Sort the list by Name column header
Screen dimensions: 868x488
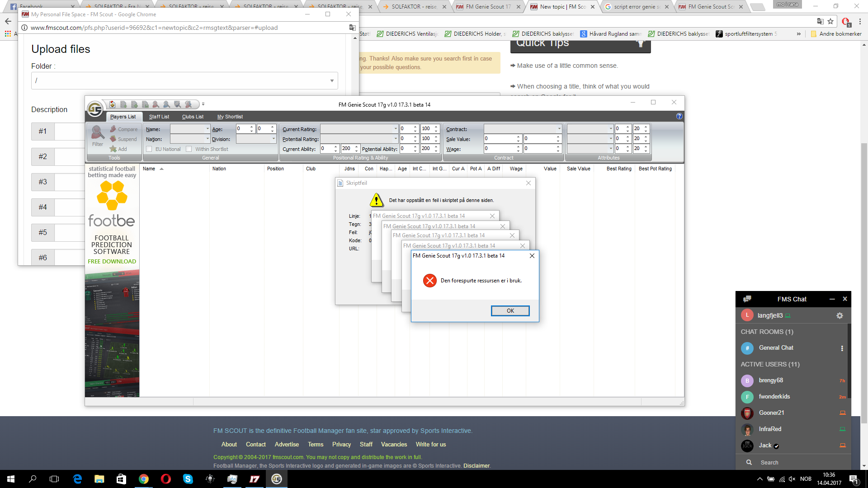click(149, 169)
